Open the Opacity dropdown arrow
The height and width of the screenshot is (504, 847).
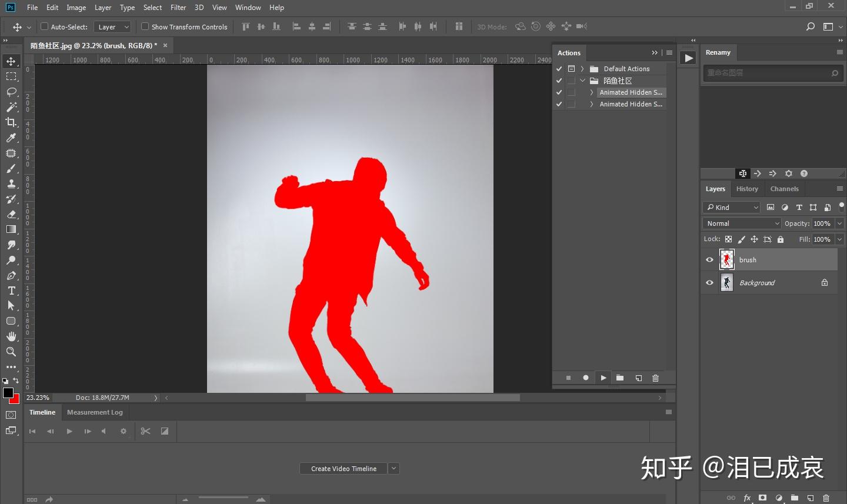click(839, 223)
